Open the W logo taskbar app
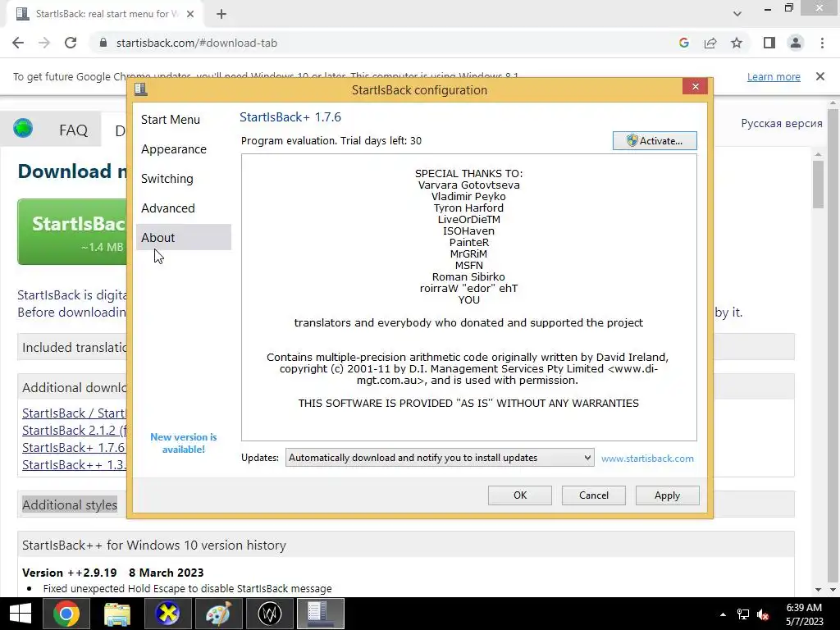 click(269, 614)
